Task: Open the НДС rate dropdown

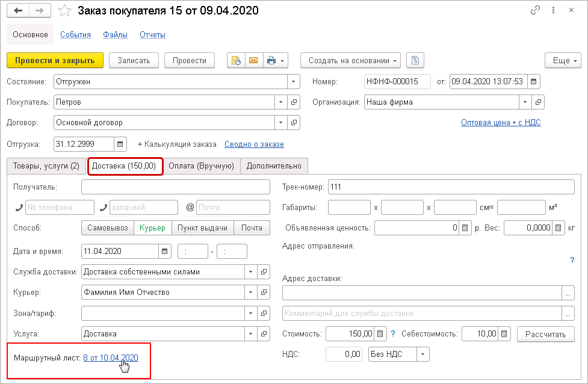Action: point(423,355)
